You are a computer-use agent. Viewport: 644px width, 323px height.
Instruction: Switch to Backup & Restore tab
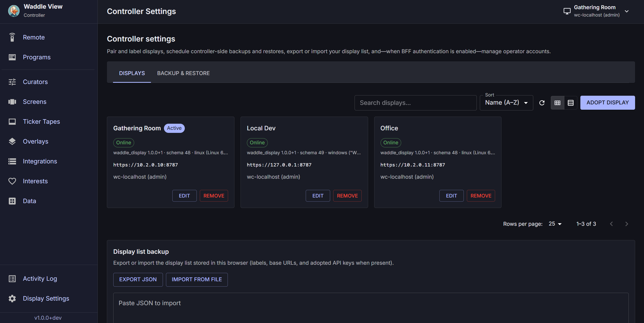pos(183,73)
